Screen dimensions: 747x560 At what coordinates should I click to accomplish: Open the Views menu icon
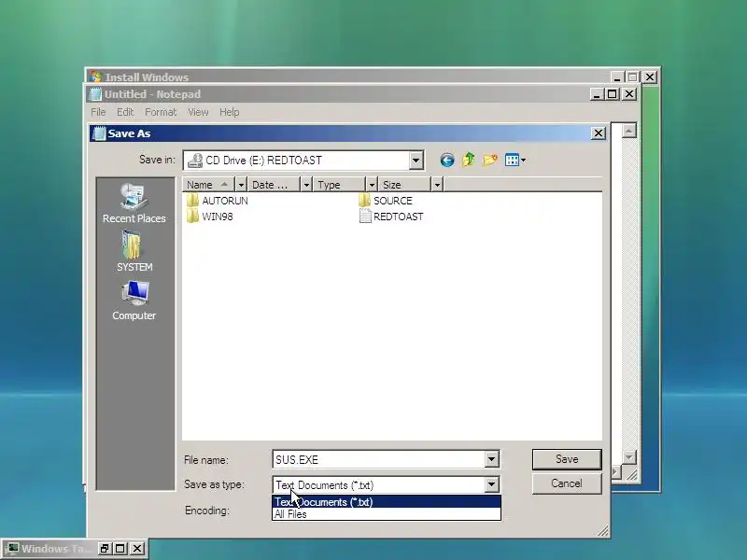point(515,160)
